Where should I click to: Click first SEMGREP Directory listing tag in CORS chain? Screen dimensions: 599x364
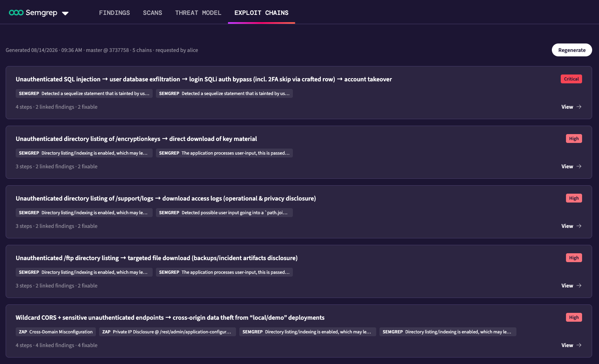308,332
